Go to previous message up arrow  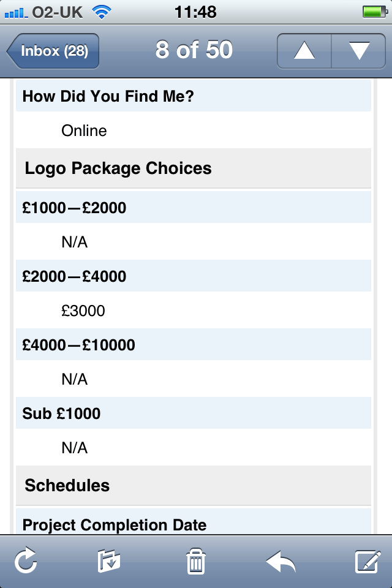[304, 51]
